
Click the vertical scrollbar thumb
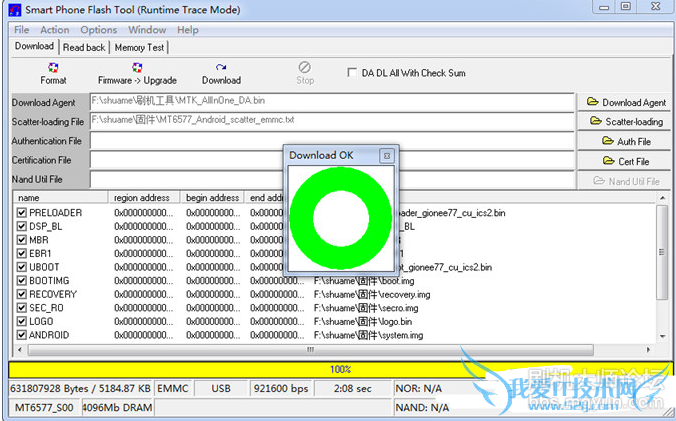coord(662,252)
